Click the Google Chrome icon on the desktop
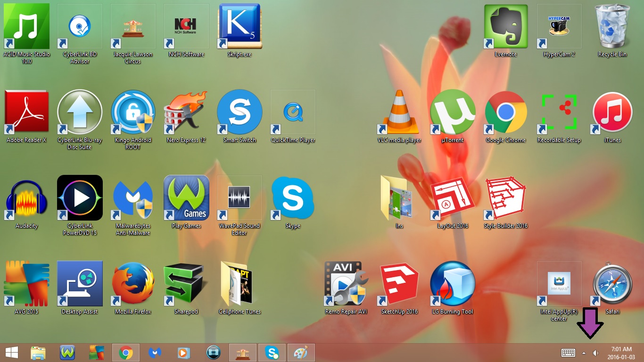 pyautogui.click(x=506, y=112)
